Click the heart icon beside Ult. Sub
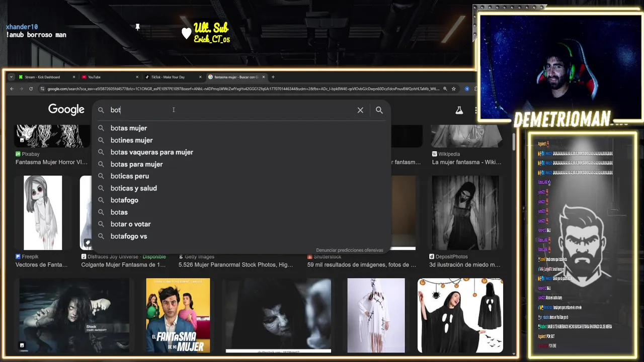 pos(187,33)
